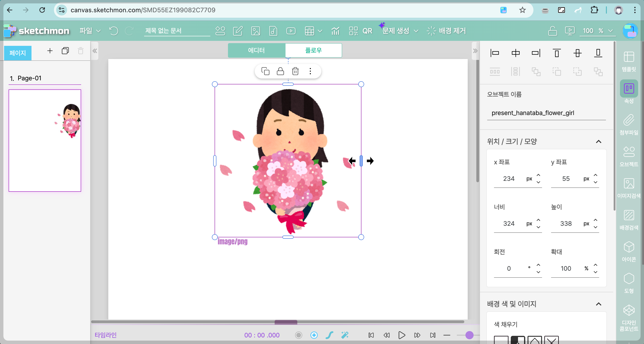Select the Page-01 thumbnail
The height and width of the screenshot is (344, 644).
point(45,140)
